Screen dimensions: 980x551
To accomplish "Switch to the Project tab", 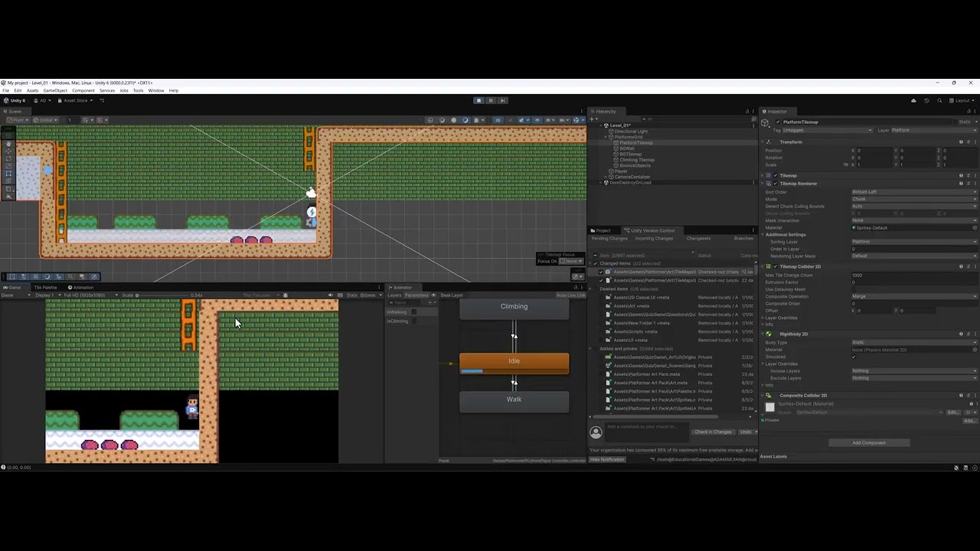I will 602,230.
